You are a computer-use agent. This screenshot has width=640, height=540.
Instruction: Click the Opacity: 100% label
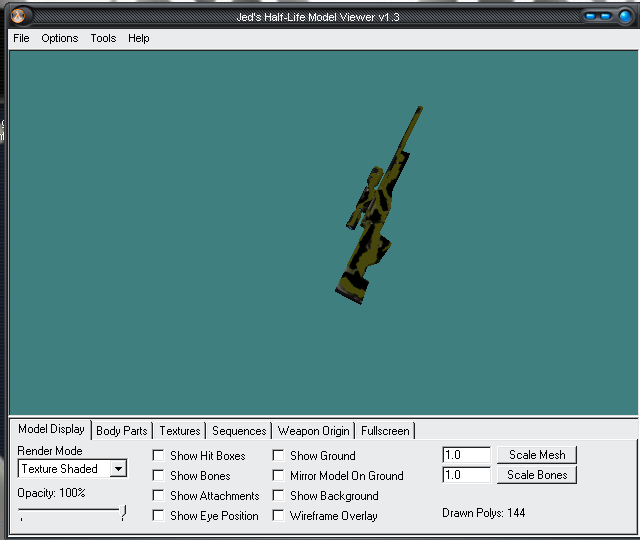click(x=51, y=493)
